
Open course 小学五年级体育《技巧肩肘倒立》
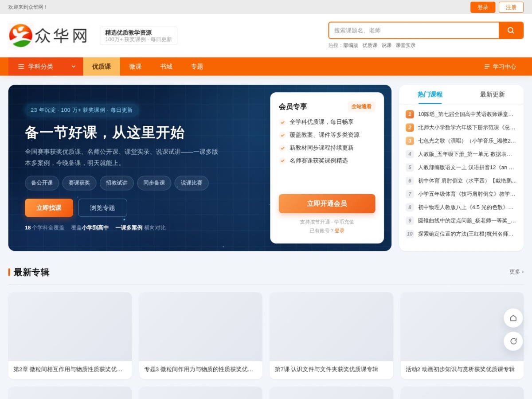467,194
